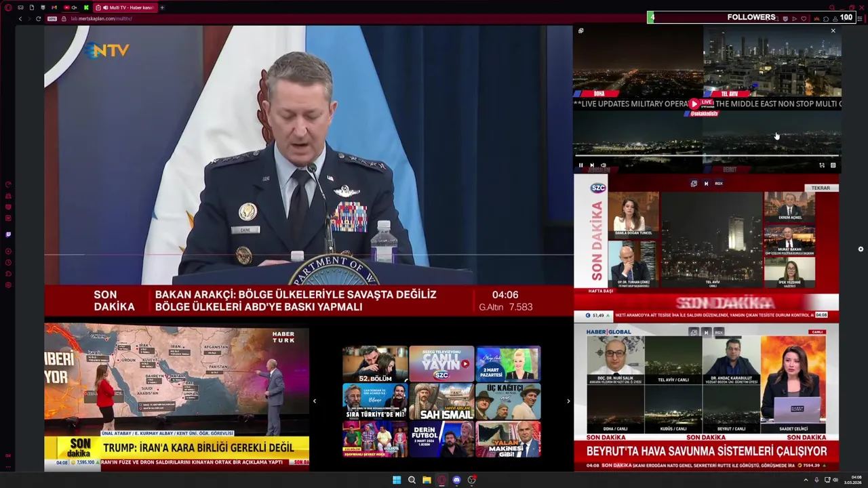Focus the lab.mertskaplan.com address field
Screen dimensions: 868x488
tap(101, 18)
